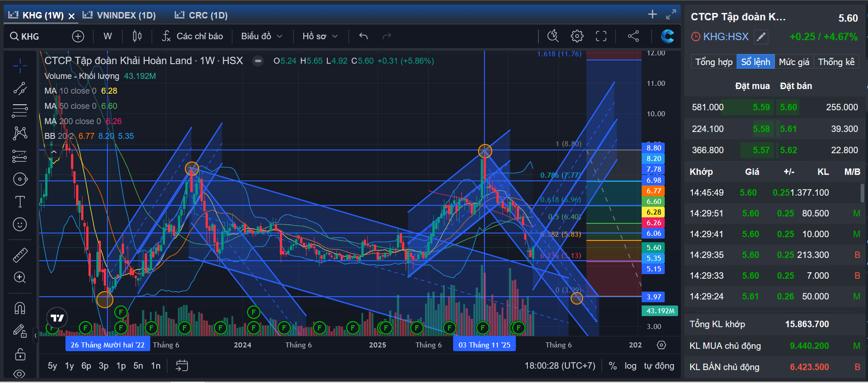
Task: Click the blue C logo icon
Action: point(667,36)
